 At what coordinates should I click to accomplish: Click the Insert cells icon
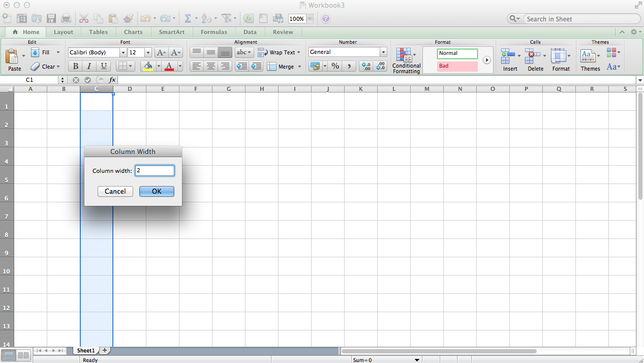click(508, 55)
